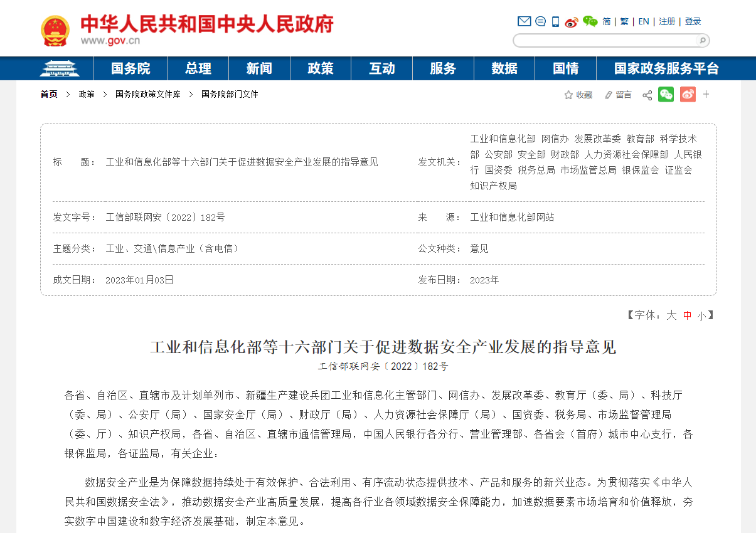756x533 pixels.
Task: Click the 主题分类 field label
Action: pyautogui.click(x=75, y=249)
